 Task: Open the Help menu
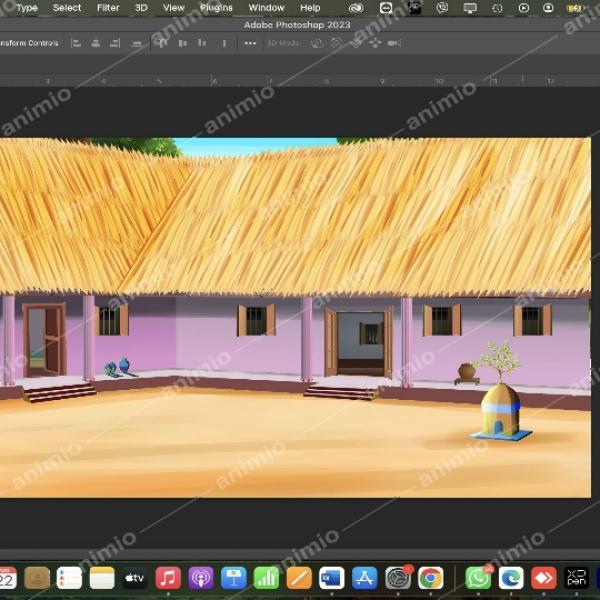click(x=310, y=8)
